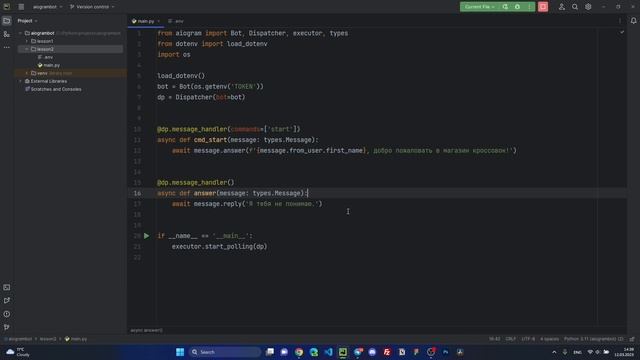The height and width of the screenshot is (360, 640).
Task: Open Windows Start menu
Action: pyautogui.click(x=180, y=352)
